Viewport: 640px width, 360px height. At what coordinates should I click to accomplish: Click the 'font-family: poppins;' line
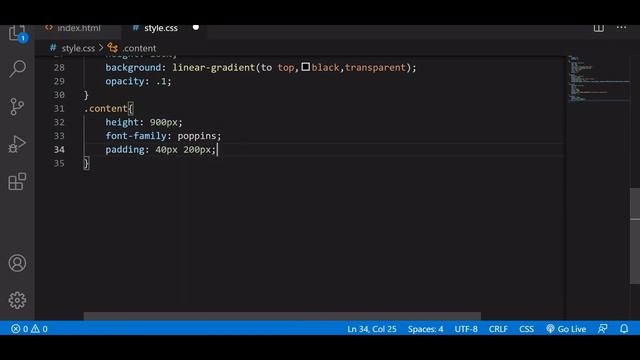click(x=163, y=136)
